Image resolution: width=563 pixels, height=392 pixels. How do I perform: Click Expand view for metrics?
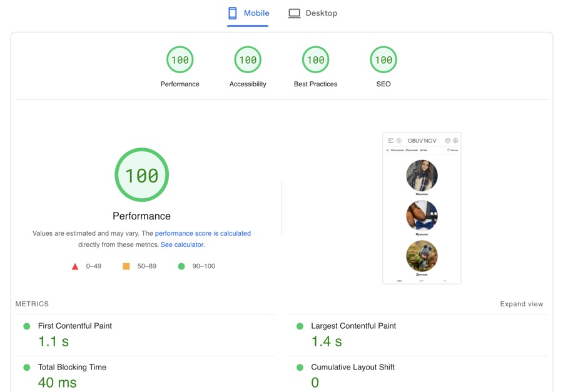click(x=521, y=304)
